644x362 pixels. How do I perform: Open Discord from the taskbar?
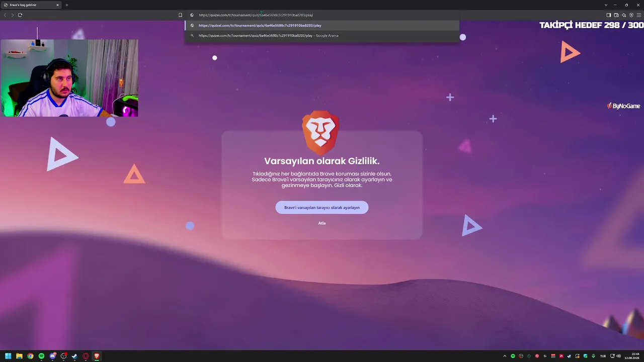tap(52, 356)
